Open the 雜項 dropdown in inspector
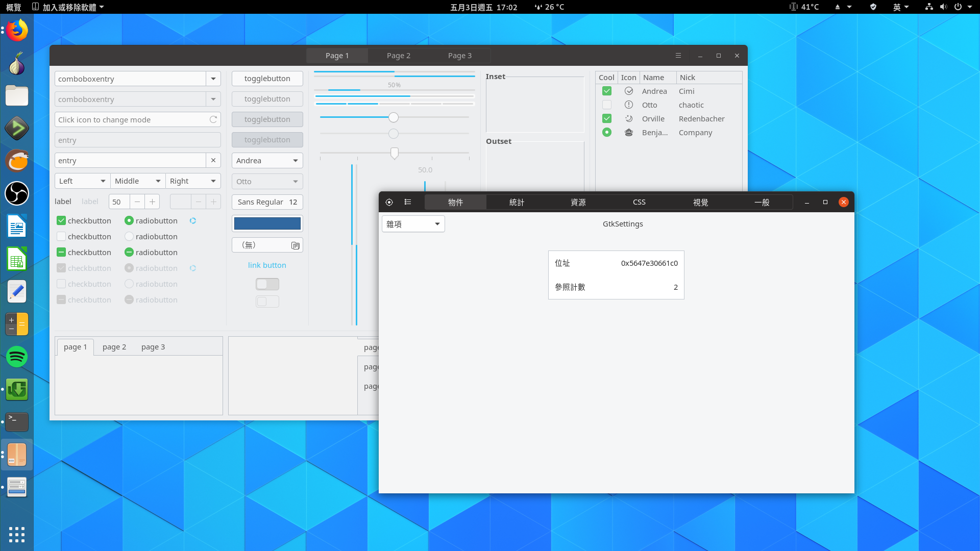The image size is (980, 551). coord(413,224)
